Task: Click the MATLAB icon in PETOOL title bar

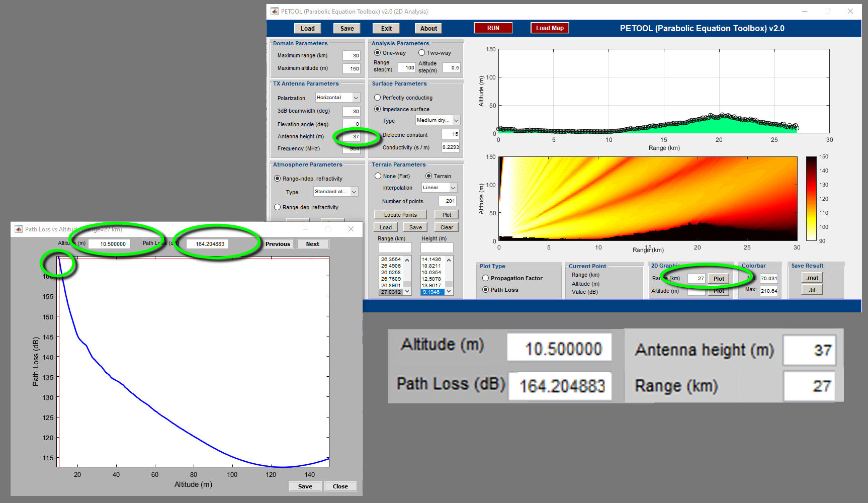Action: pyautogui.click(x=274, y=11)
